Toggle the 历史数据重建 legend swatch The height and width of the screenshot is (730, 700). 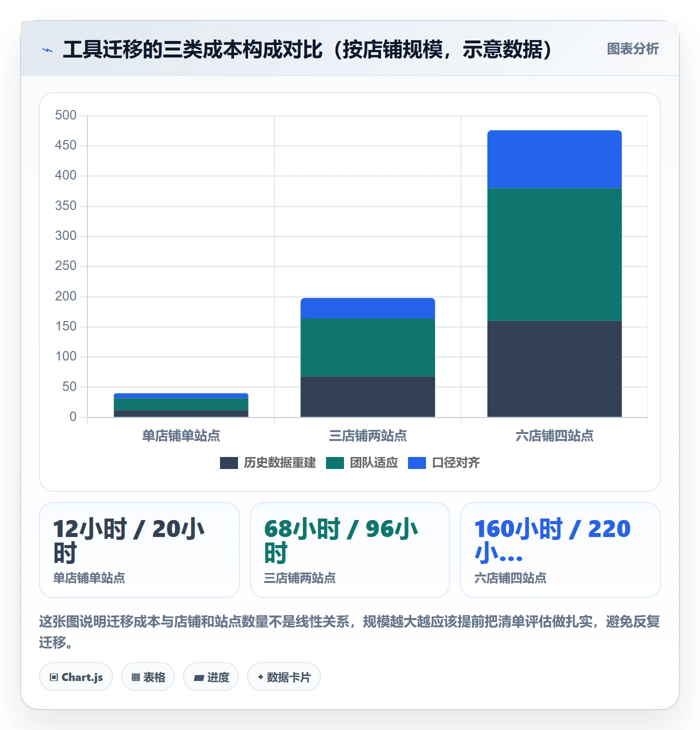click(x=229, y=463)
